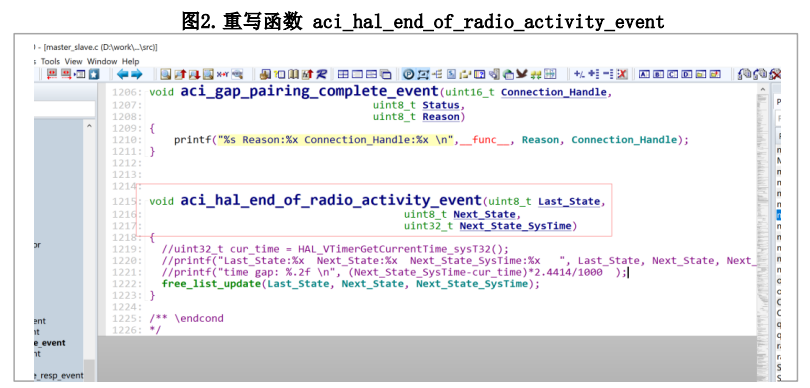Switch to layout D
Screen dimensions: 810x388
point(686,74)
